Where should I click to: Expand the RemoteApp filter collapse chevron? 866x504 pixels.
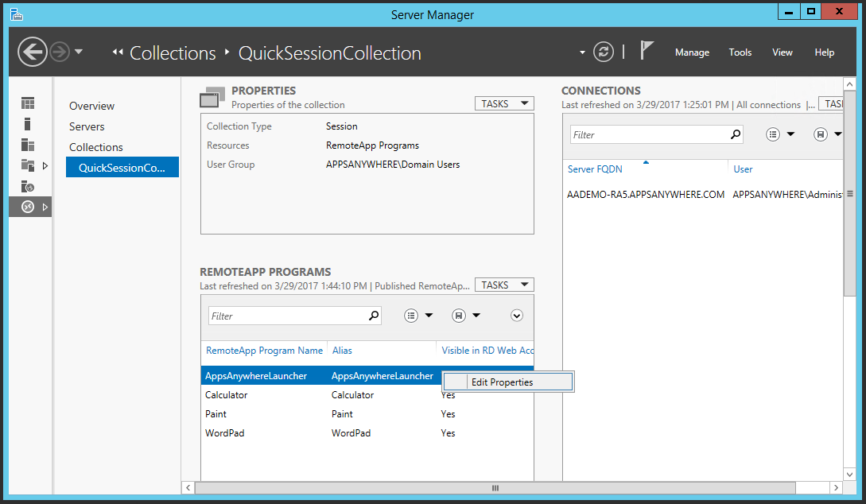click(517, 316)
